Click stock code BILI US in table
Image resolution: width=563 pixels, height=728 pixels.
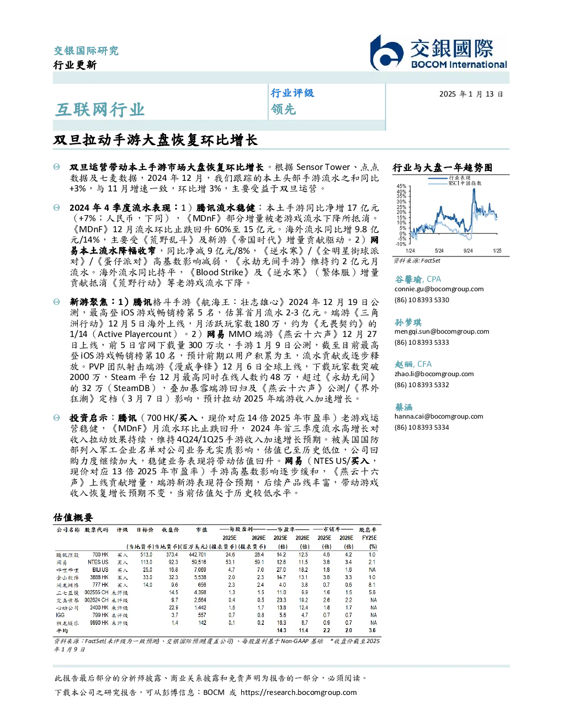pos(100,570)
